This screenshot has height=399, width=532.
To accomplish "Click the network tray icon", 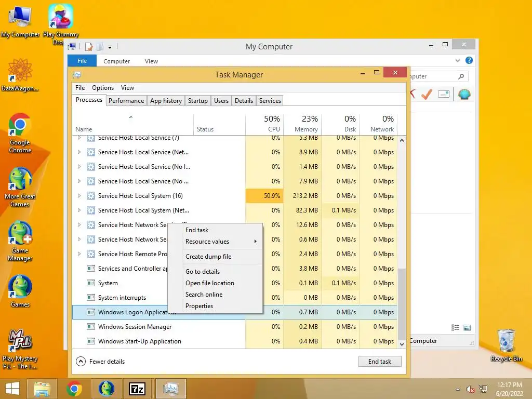I will [x=483, y=389].
